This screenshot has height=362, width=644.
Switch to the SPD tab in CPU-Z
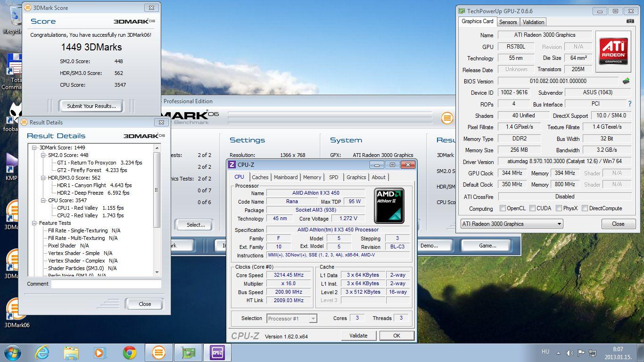334,177
